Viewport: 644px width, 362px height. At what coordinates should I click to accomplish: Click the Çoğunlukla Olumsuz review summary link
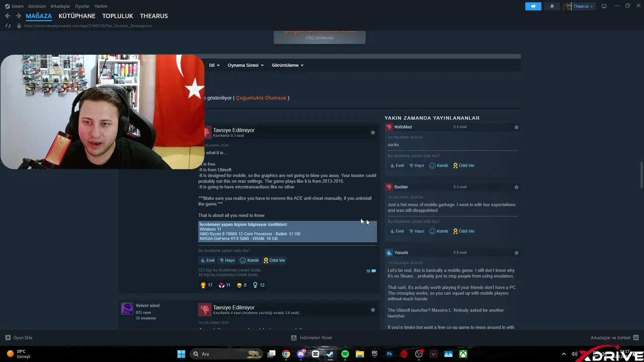click(261, 98)
